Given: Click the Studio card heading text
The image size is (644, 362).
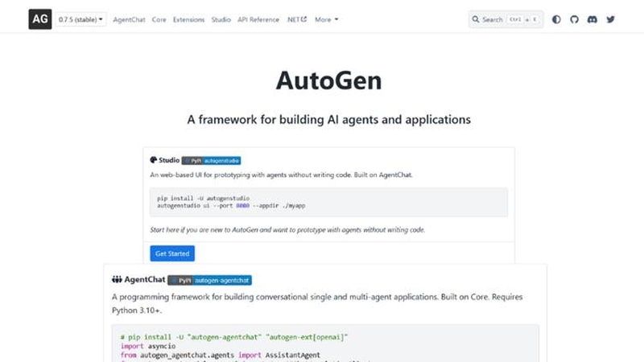Looking at the screenshot, I should click(169, 160).
